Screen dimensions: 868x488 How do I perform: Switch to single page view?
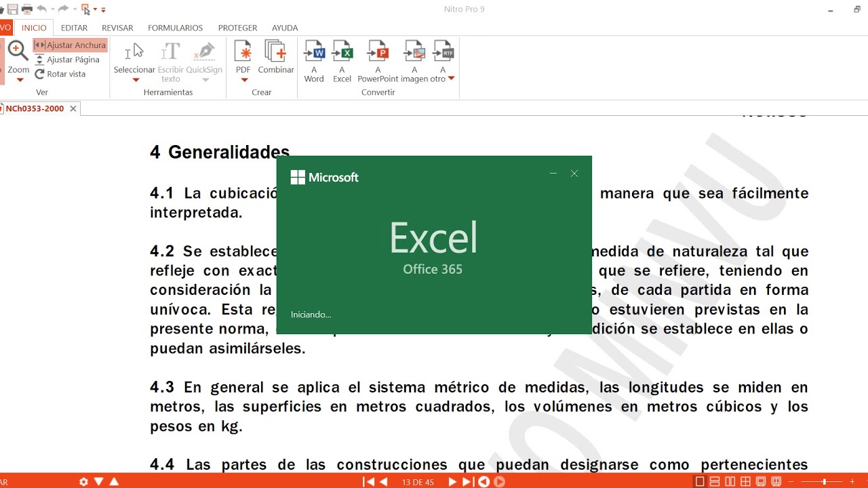pos(700,482)
